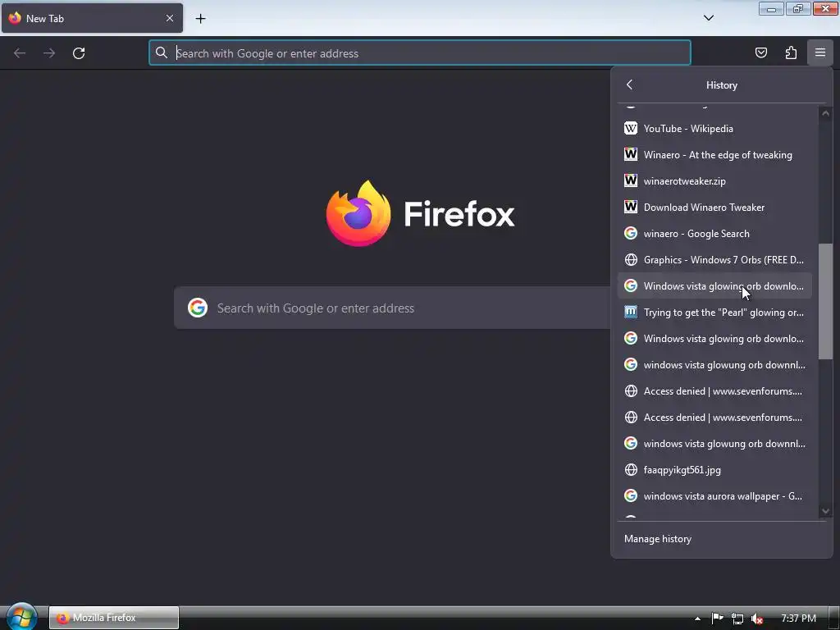Click Manage history
Image resolution: width=840 pixels, height=630 pixels.
[x=657, y=539]
